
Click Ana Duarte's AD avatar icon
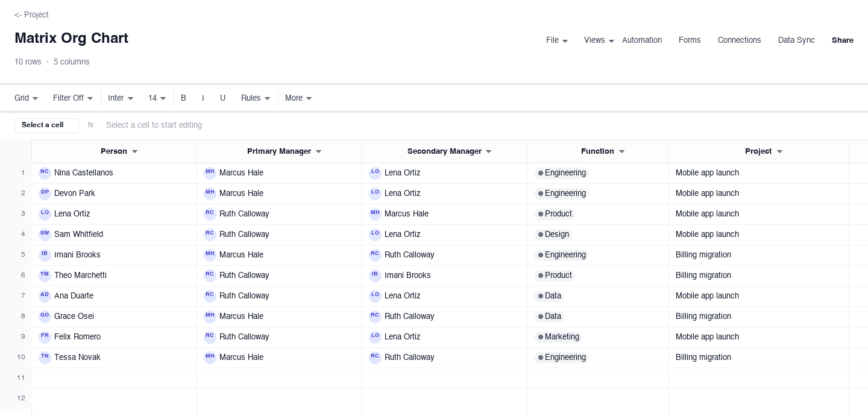[45, 296]
